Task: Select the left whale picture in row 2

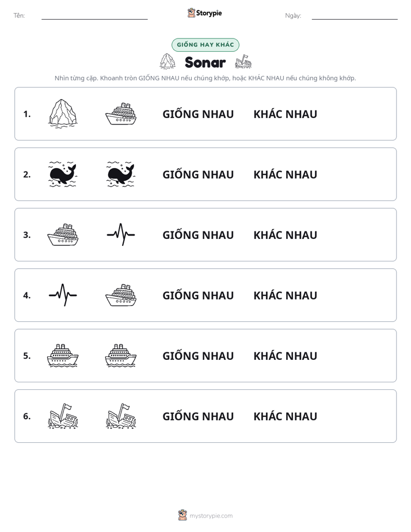Action: [x=63, y=174]
